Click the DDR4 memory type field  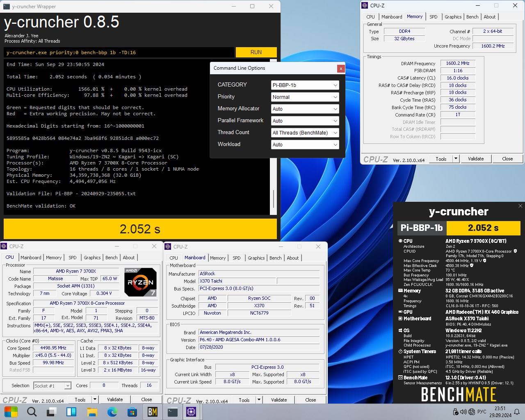click(404, 32)
